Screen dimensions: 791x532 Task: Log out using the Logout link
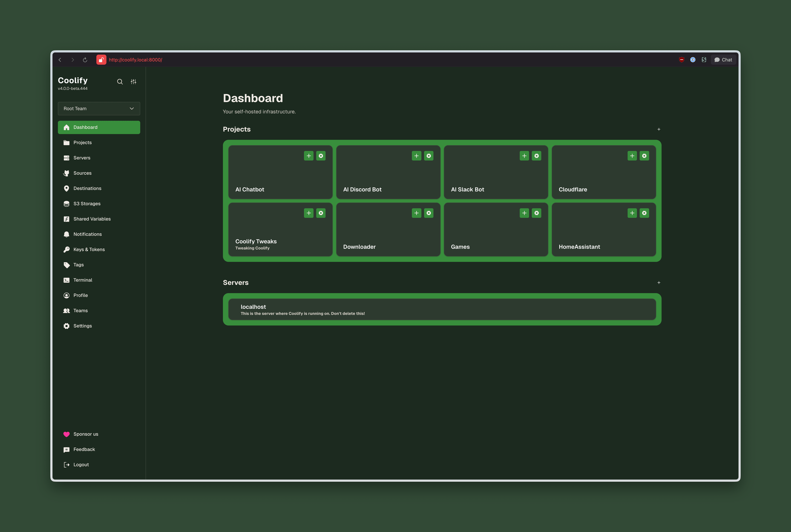click(x=81, y=464)
